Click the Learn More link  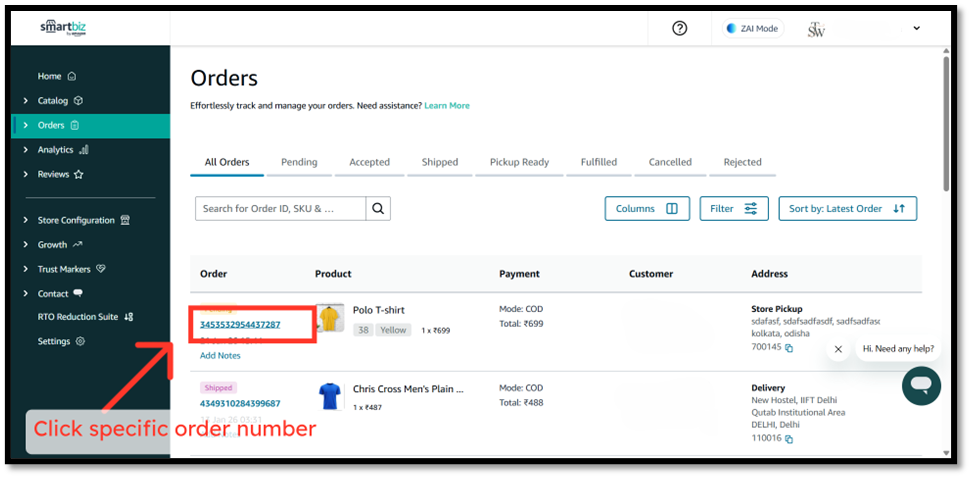point(446,105)
